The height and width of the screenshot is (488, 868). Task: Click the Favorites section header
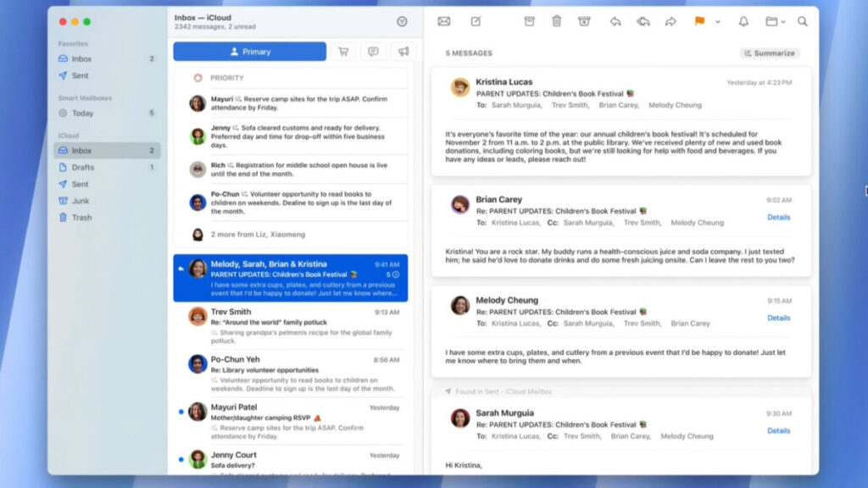coord(73,44)
